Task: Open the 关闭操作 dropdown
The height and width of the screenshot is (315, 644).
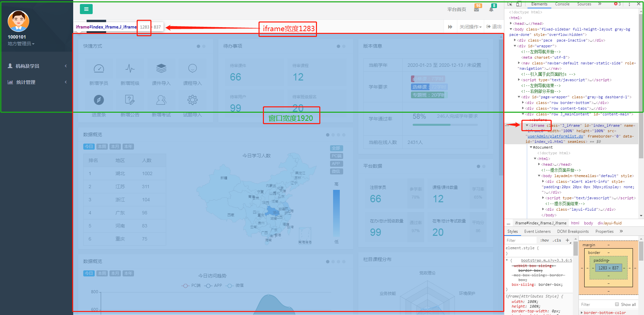Action: coord(470,27)
